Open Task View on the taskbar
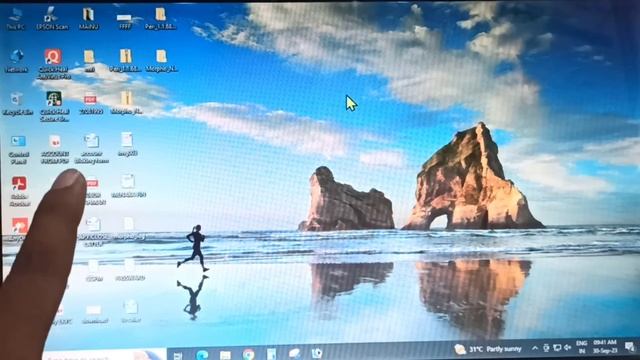Viewport: 640px width, 360px height. [178, 355]
